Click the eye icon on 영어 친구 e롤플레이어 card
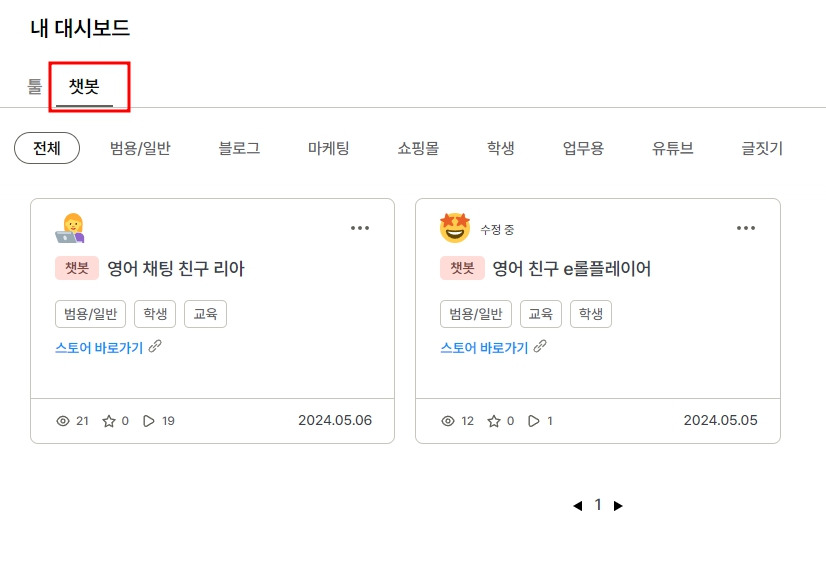Image resolution: width=826 pixels, height=581 pixels. tap(447, 421)
